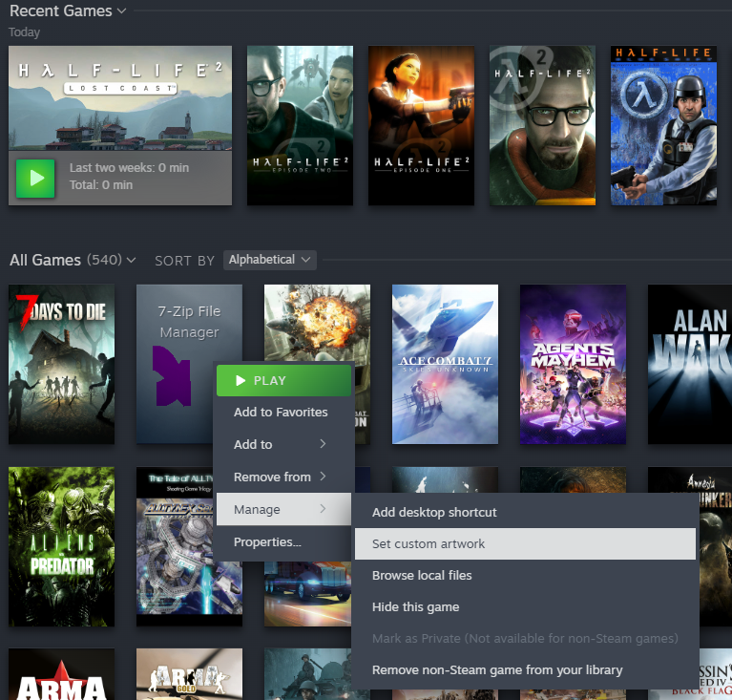Click the Remove from submenu arrow

point(323,477)
